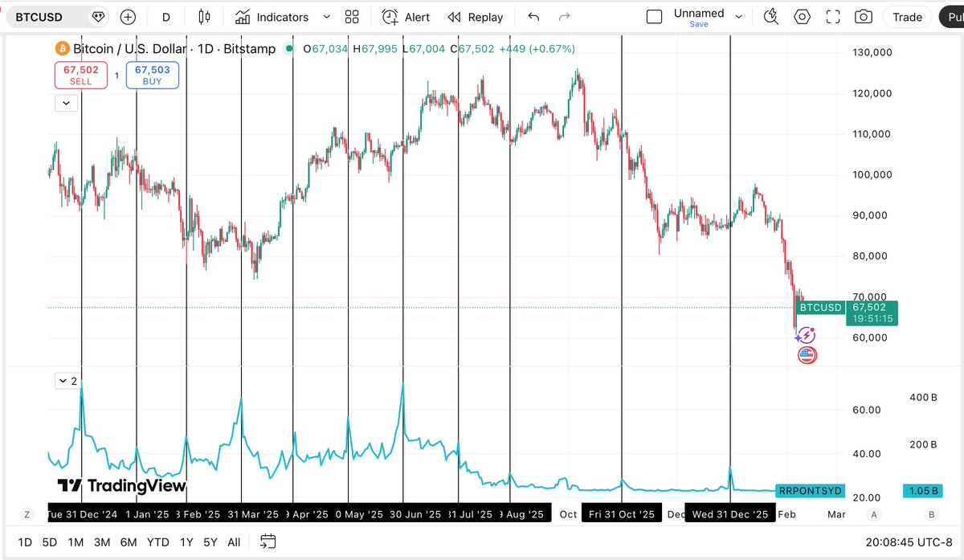This screenshot has height=560, width=964.
Task: Toggle fullscreen mode
Action: coord(833,17)
